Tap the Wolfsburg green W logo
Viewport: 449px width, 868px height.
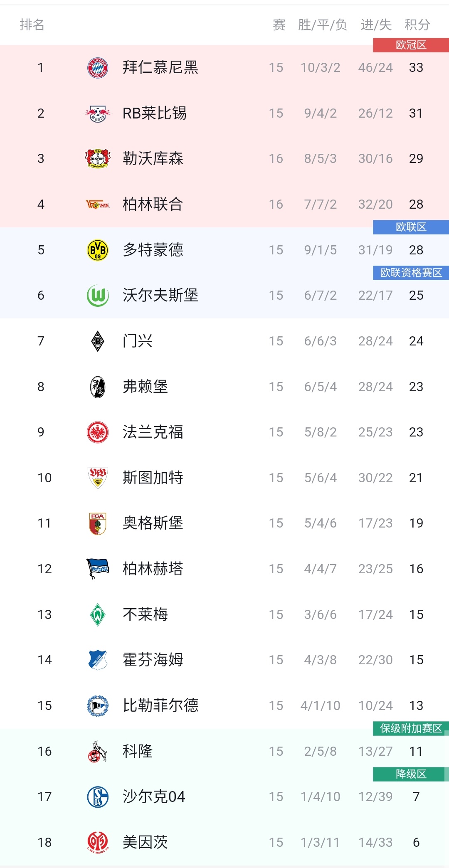pos(98,296)
